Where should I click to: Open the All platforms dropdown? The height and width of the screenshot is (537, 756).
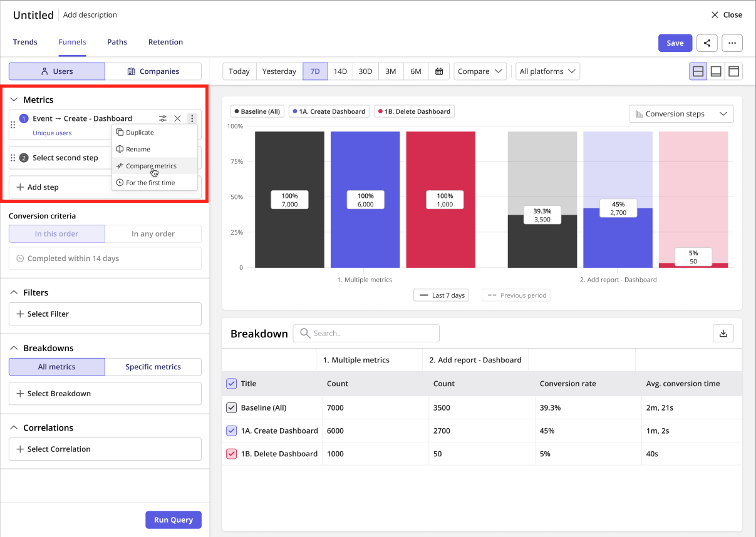(547, 71)
